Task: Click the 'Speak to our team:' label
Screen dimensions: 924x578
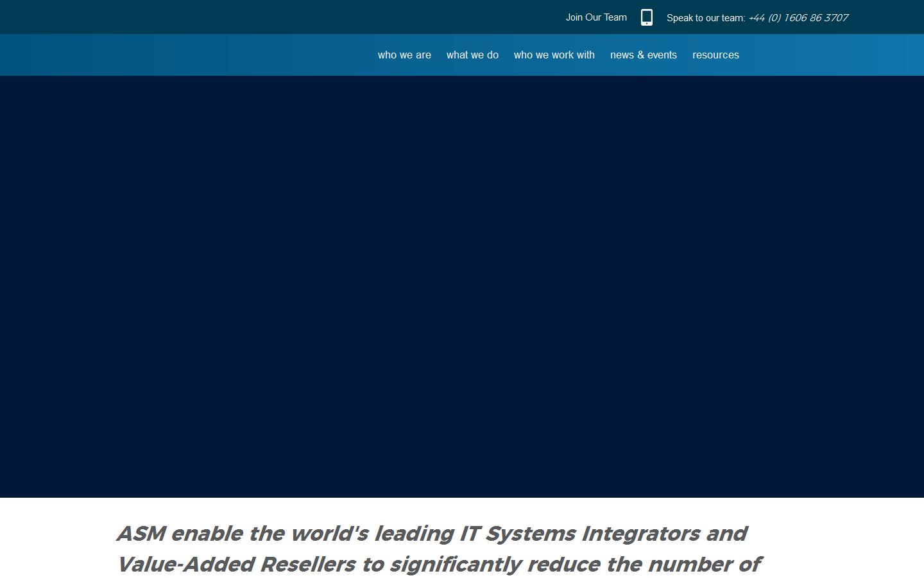Action: tap(705, 18)
